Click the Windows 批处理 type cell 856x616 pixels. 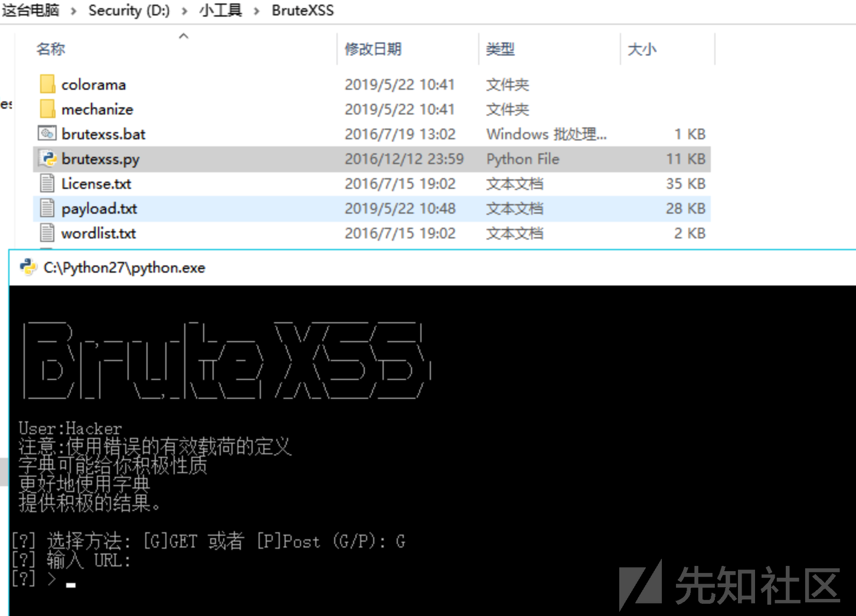(x=547, y=134)
